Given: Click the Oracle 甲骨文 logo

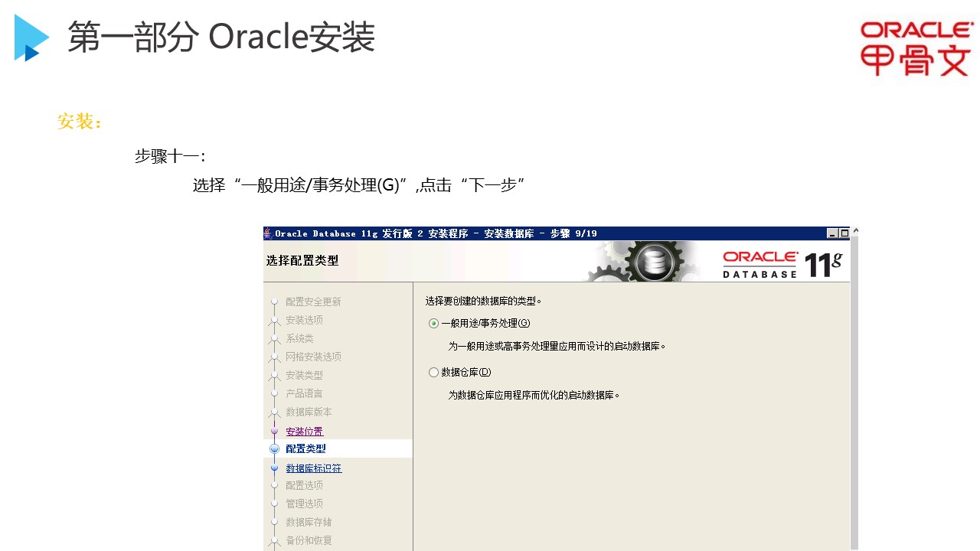Looking at the screenshot, I should click(x=916, y=48).
